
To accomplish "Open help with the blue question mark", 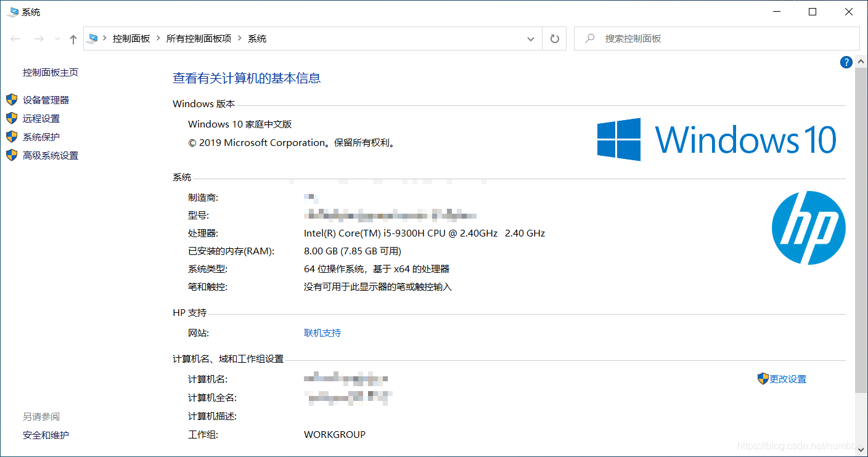I will coord(846,62).
